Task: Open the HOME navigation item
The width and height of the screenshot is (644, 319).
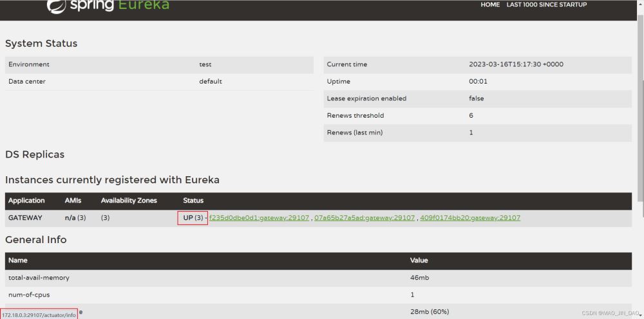Action: click(x=490, y=5)
